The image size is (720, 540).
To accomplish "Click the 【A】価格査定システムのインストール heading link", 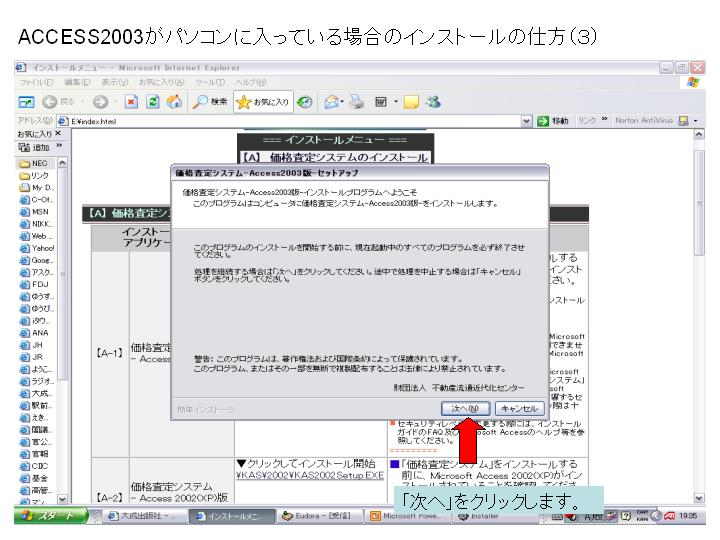I will point(336,158).
